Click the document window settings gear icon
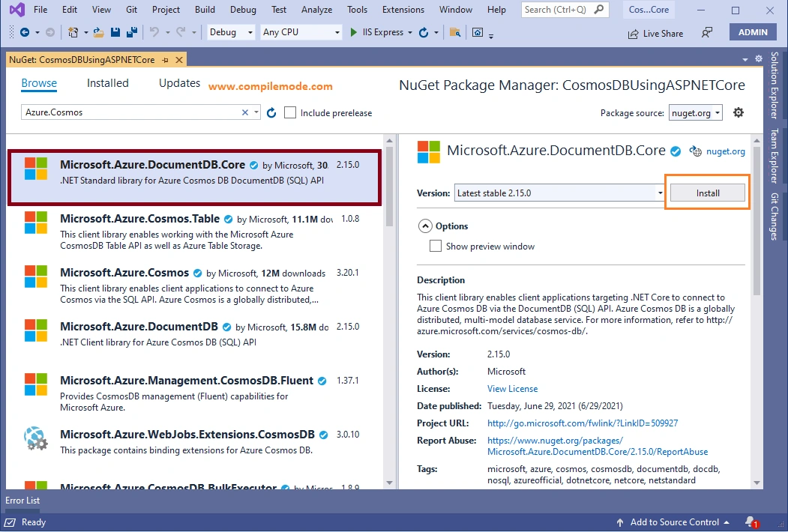 click(x=759, y=58)
